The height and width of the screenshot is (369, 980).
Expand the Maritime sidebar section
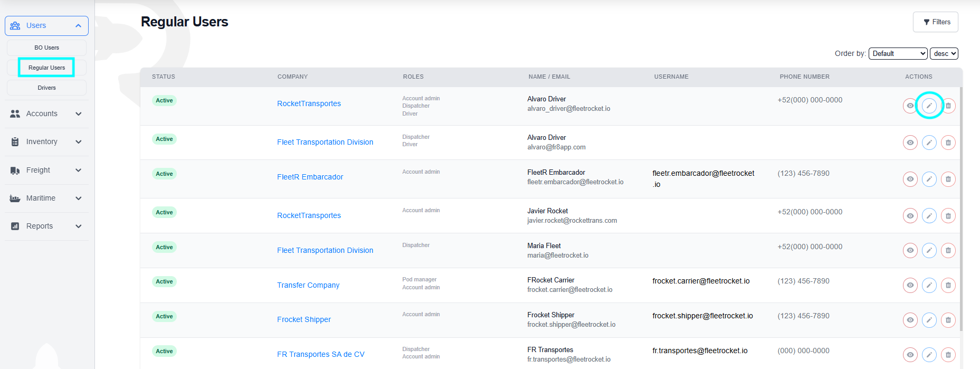click(46, 198)
